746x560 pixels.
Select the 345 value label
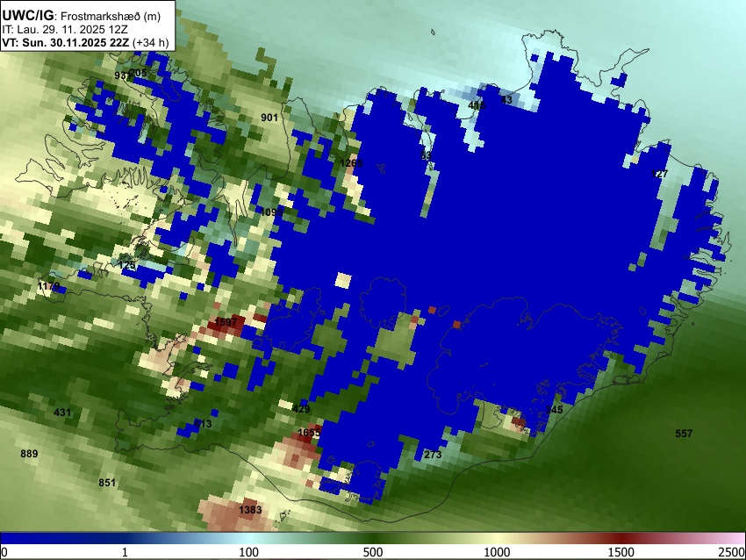coord(555,410)
